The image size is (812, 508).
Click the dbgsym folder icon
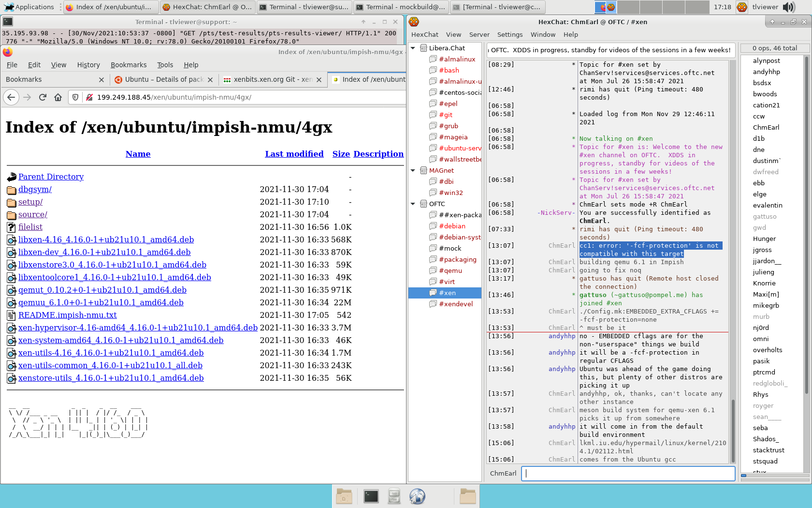tap(12, 190)
